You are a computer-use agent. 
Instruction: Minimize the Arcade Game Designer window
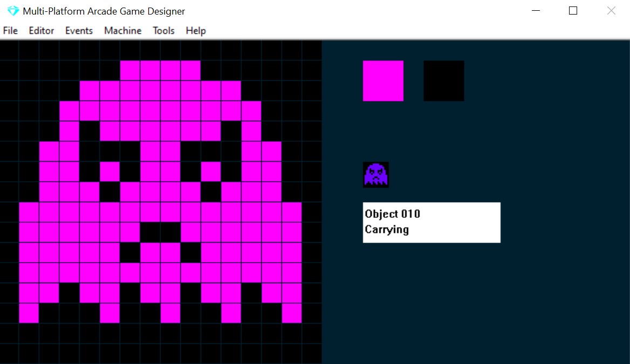(x=536, y=11)
